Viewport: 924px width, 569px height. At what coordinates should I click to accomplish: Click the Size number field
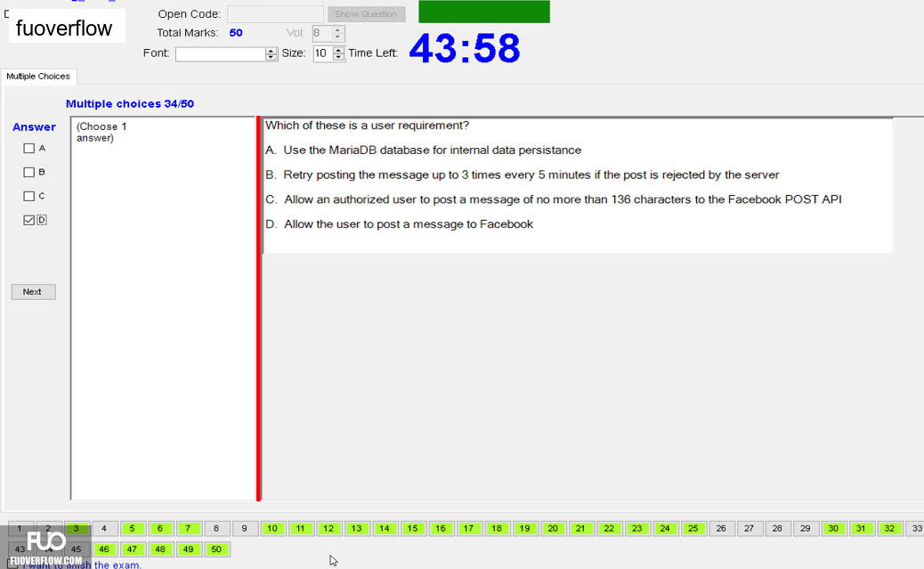coord(323,53)
